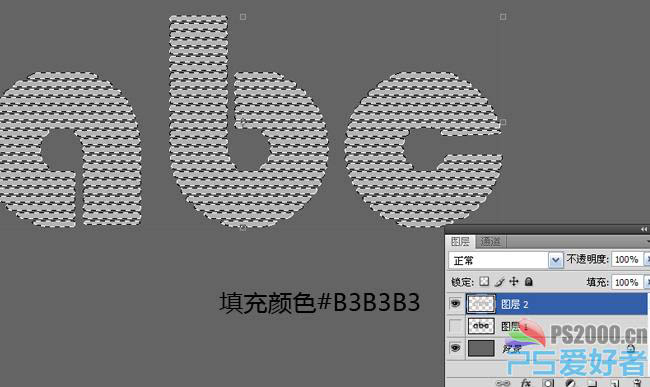650x387 pixels.
Task: Toggle lock image pixels brush icon
Action: click(x=500, y=282)
